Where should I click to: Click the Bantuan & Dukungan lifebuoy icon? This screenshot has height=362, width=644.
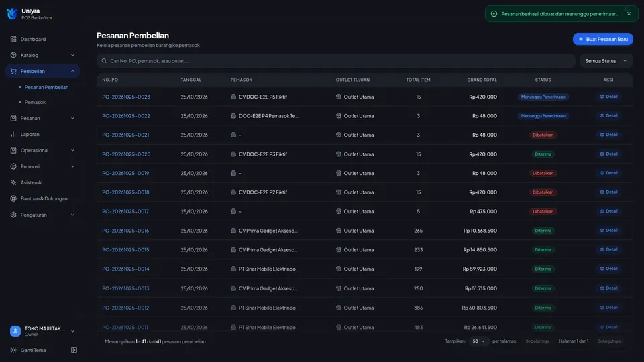pyautogui.click(x=13, y=198)
